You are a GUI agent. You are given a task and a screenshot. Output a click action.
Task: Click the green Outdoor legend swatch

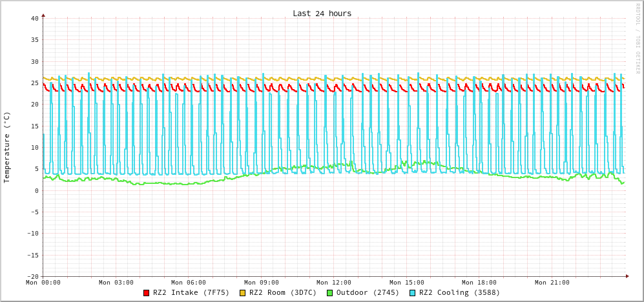click(x=329, y=292)
